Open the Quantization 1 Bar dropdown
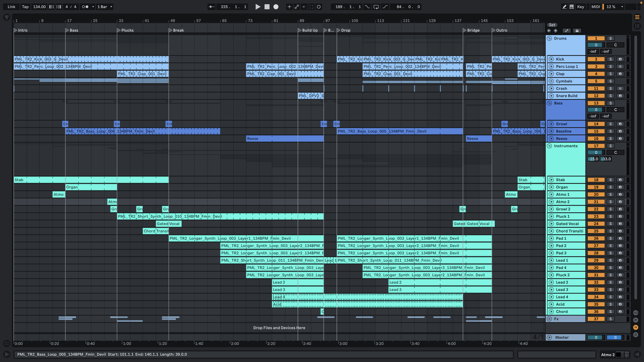644x362 pixels. click(x=105, y=7)
